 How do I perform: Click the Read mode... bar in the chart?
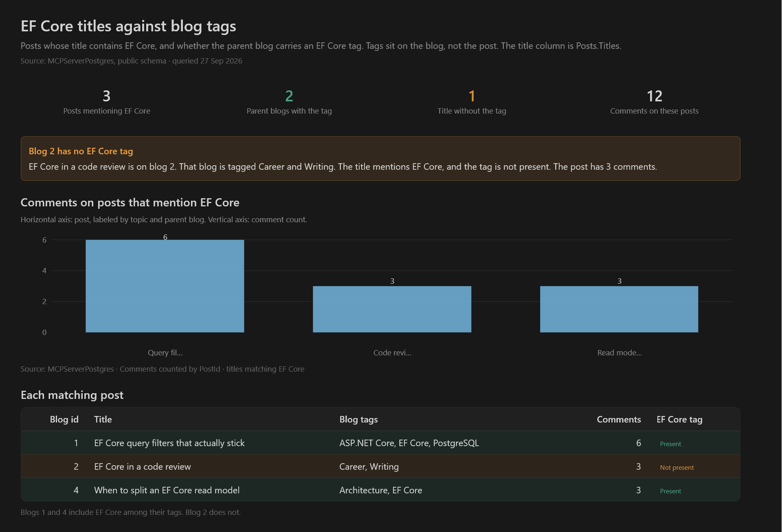tap(619, 309)
